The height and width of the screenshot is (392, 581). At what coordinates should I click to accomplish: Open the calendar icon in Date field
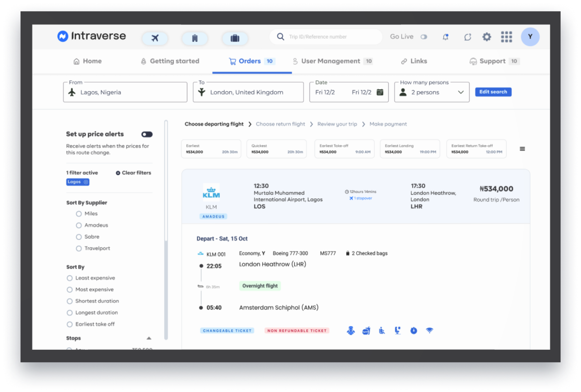click(380, 92)
